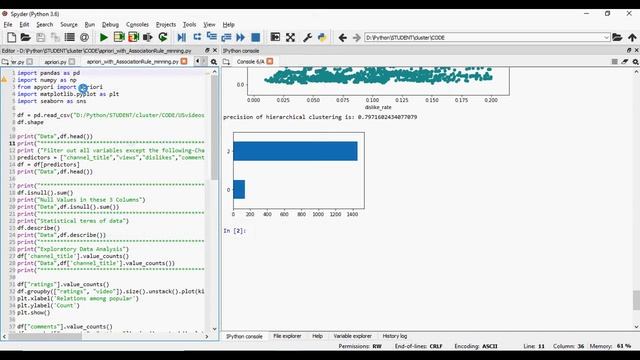Screen dimensions: 640x360
Task: Run the current cell
Action: pyautogui.click(x=119, y=38)
